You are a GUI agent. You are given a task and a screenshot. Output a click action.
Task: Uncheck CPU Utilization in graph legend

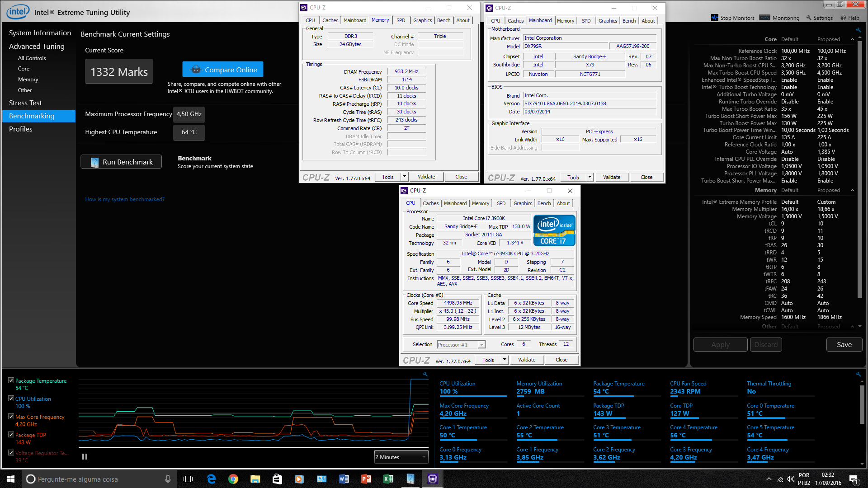(11, 399)
